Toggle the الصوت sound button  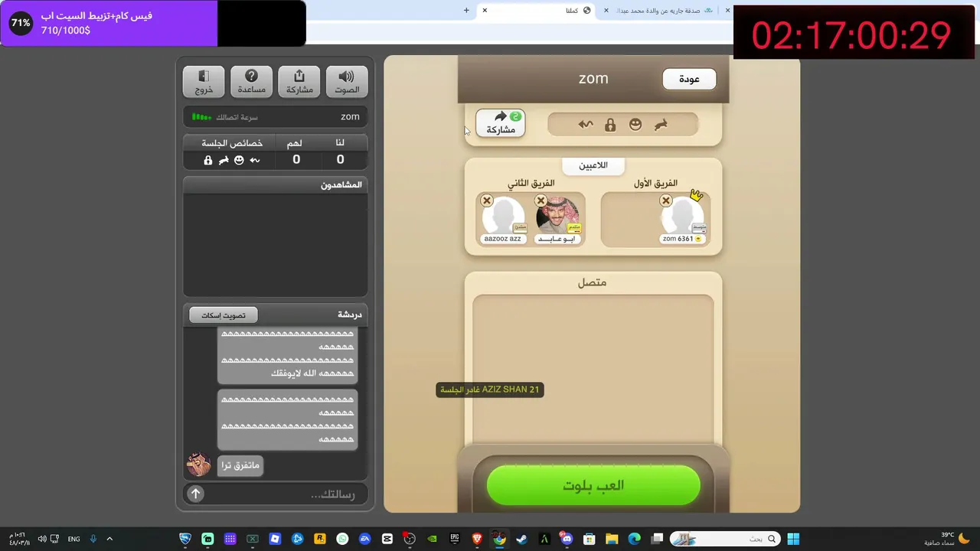[x=347, y=82]
